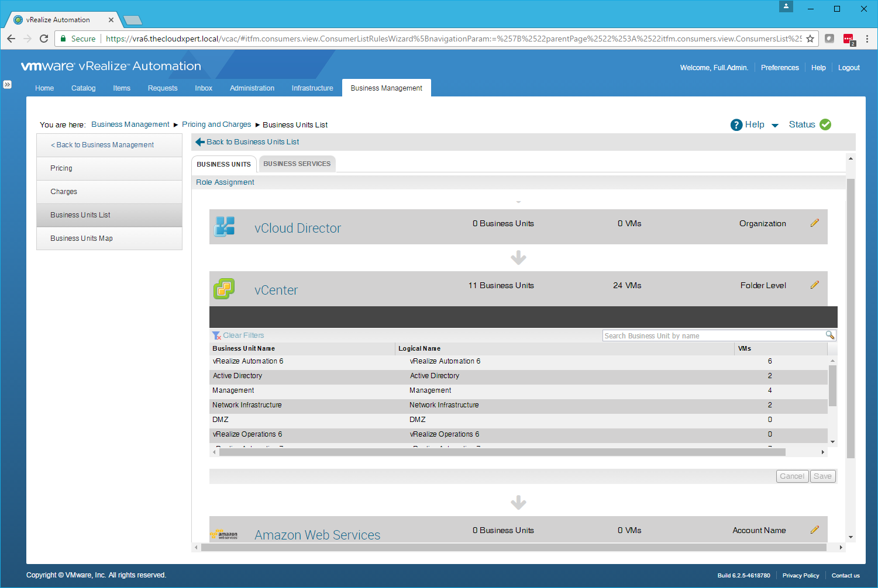Click the pencil edit icon for vCenter
The width and height of the screenshot is (878, 588).
[814, 285]
